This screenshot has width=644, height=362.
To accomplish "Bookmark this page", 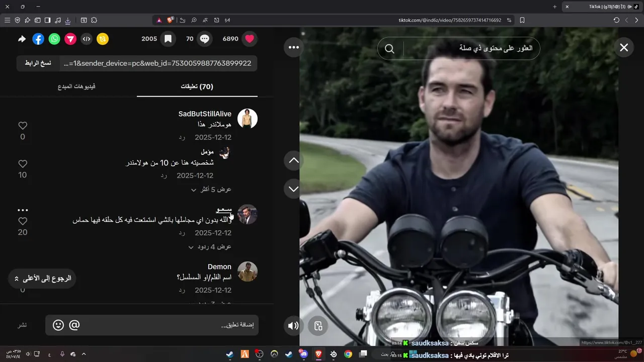I will tap(522, 20).
